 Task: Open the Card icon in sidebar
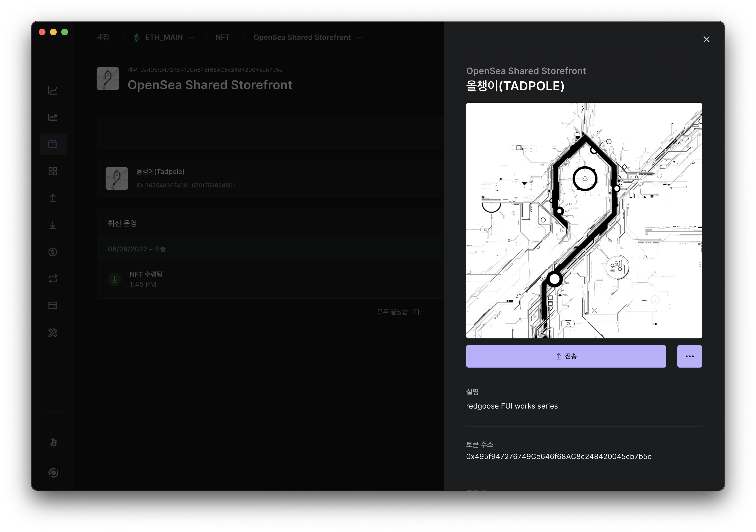click(53, 306)
